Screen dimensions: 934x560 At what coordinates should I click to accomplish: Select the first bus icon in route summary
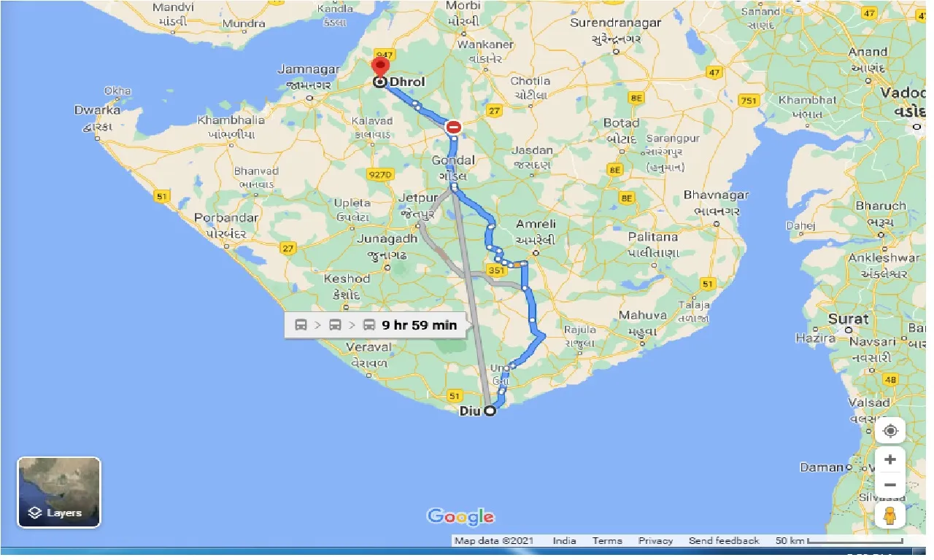[x=301, y=324]
